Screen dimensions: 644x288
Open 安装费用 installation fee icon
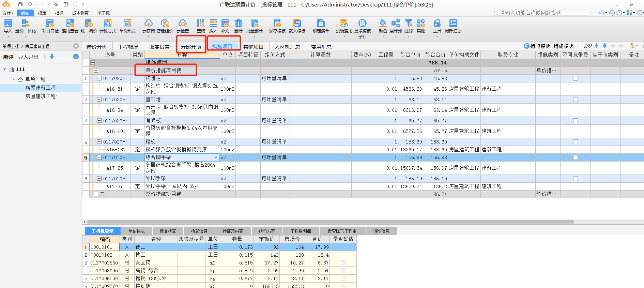tap(344, 23)
